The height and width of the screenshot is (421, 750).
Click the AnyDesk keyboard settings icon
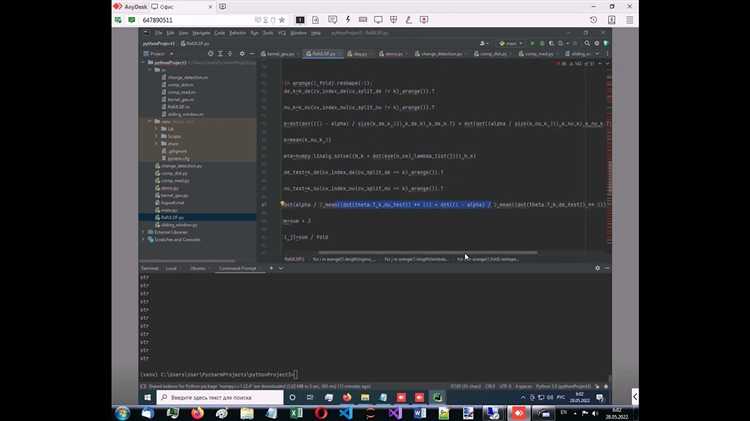coord(363,20)
